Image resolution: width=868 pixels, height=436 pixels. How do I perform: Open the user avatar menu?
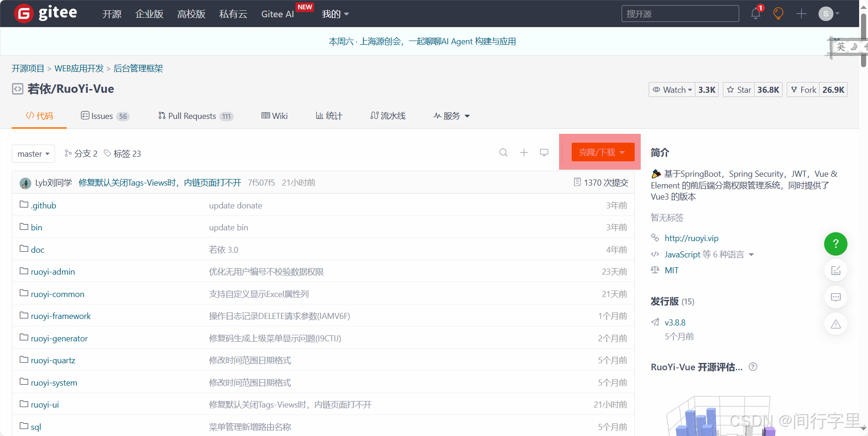point(829,14)
